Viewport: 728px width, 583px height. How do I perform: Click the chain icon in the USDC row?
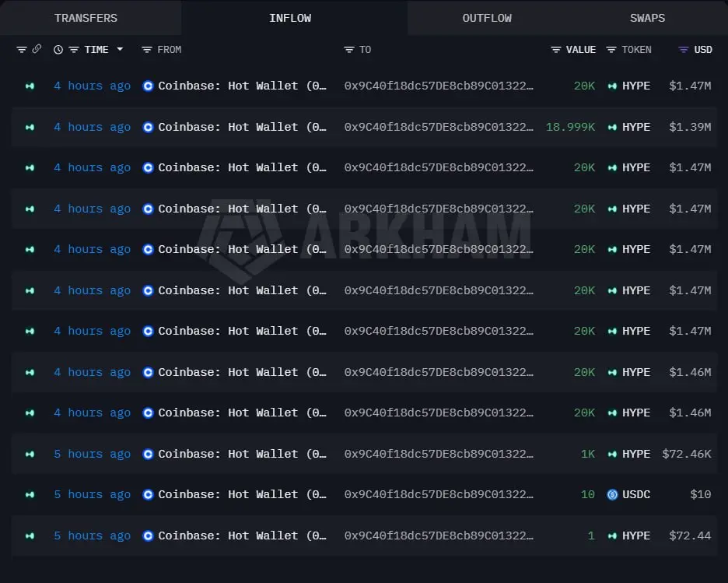click(30, 495)
